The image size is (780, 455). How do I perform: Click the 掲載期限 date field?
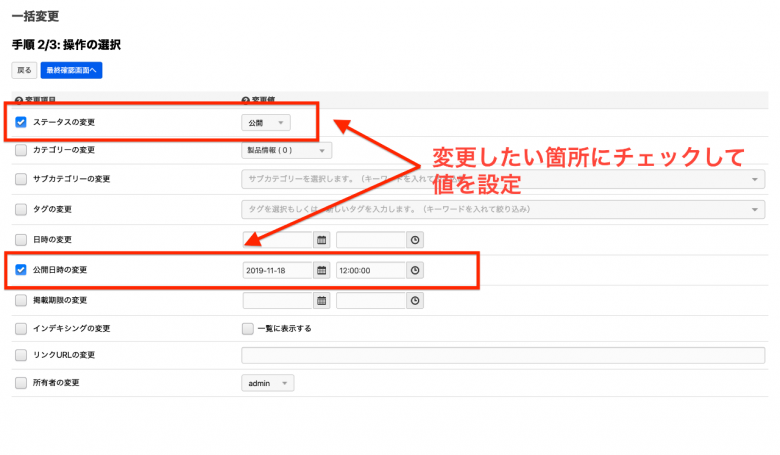point(278,301)
